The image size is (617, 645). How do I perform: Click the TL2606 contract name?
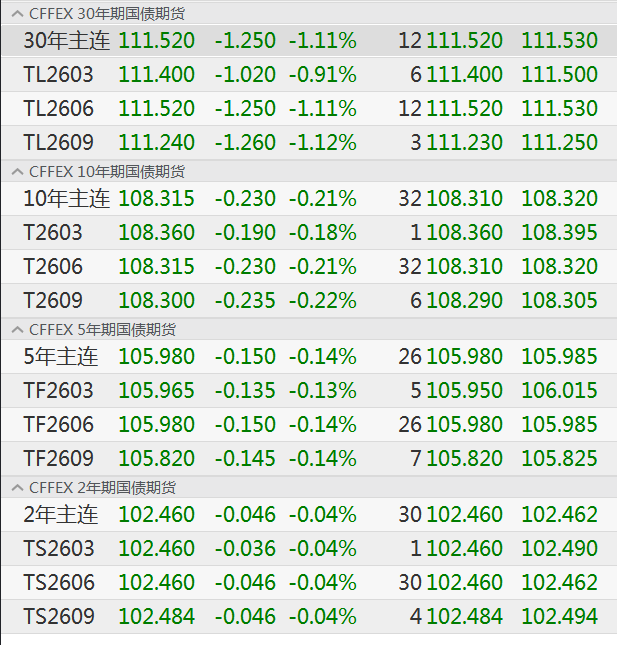pyautogui.click(x=60, y=109)
